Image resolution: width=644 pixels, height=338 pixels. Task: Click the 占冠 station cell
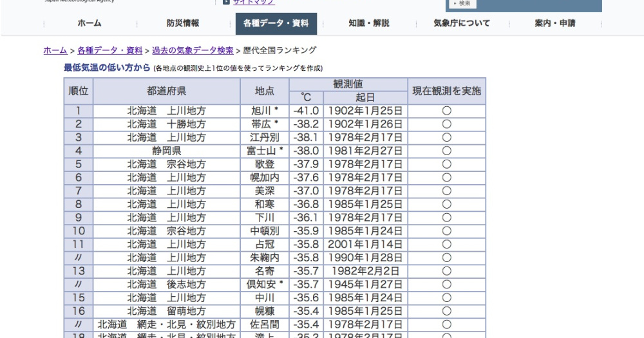pos(265,245)
